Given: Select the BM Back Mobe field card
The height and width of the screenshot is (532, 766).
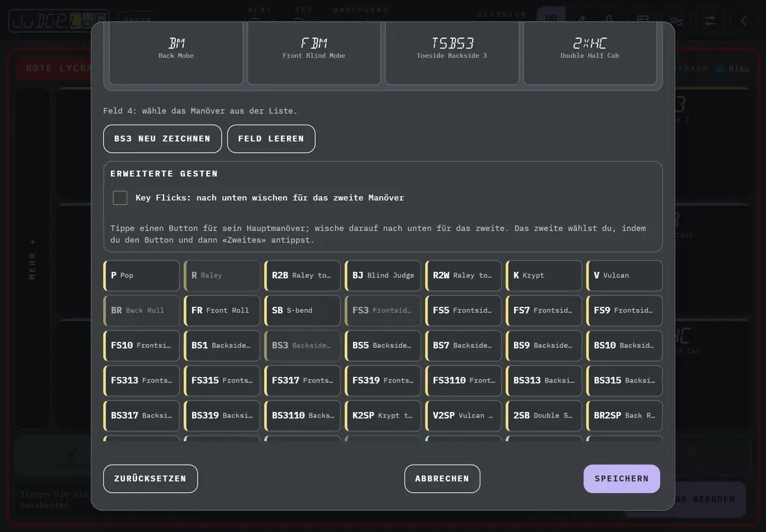Looking at the screenshot, I should point(176,53).
